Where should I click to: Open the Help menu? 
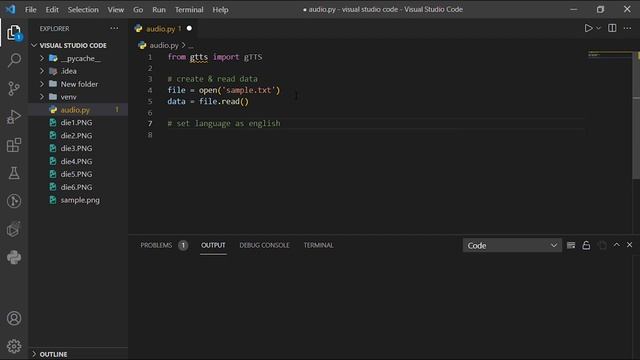(220, 9)
